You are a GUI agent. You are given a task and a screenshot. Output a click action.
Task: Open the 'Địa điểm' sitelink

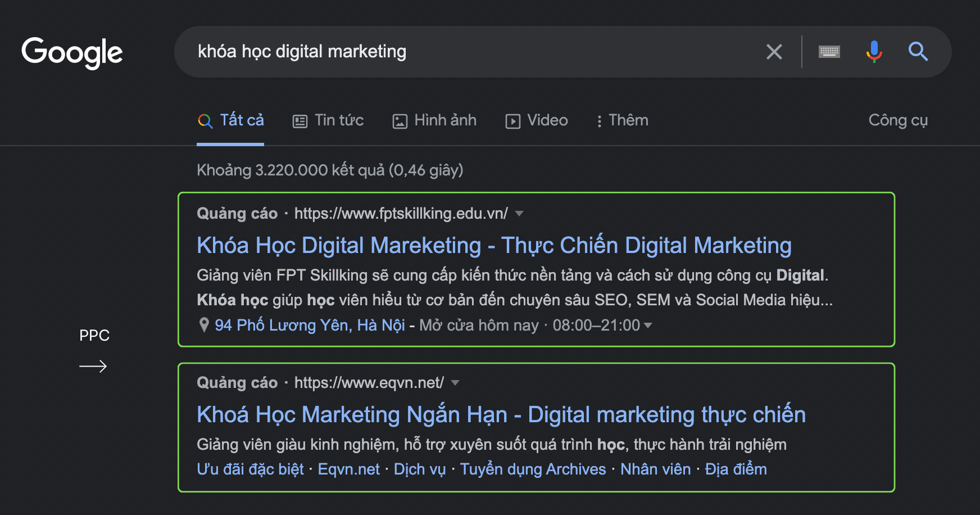(x=736, y=469)
